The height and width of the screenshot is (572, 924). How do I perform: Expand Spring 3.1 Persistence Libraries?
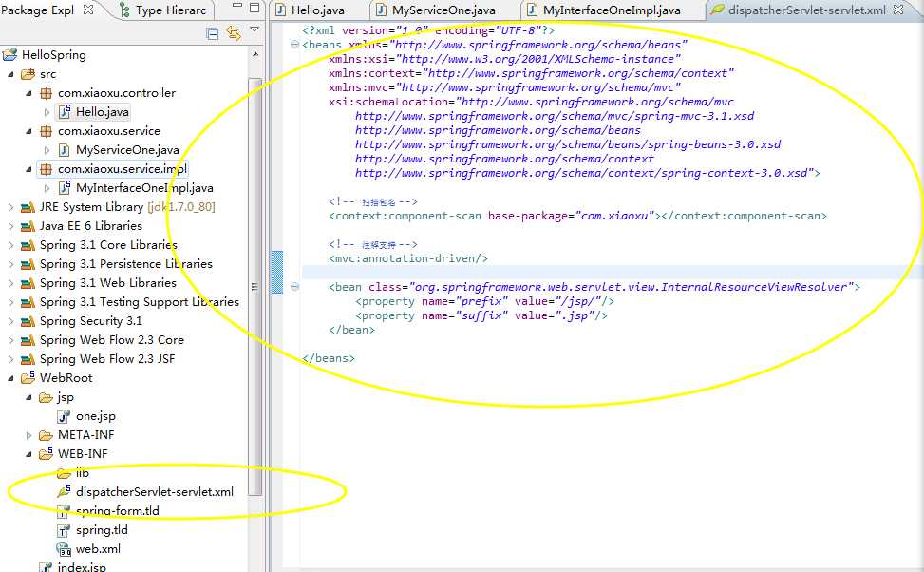(10, 264)
